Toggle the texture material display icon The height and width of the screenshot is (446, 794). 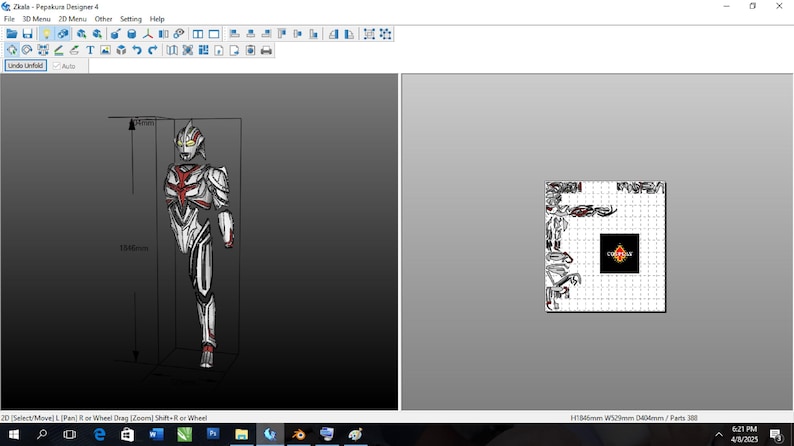point(62,34)
